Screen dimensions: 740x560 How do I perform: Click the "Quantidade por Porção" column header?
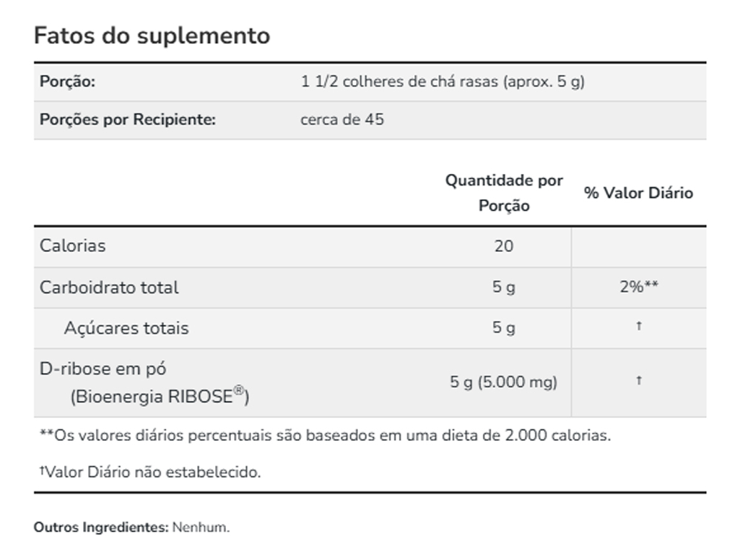[504, 193]
